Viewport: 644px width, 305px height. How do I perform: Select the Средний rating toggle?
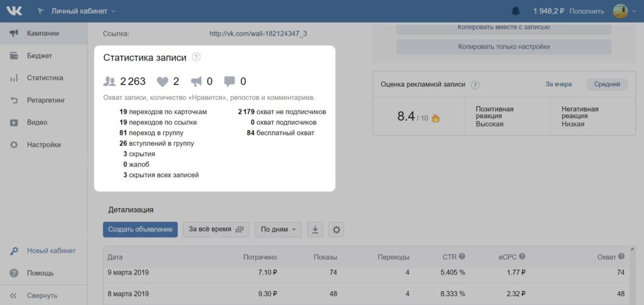pos(606,84)
